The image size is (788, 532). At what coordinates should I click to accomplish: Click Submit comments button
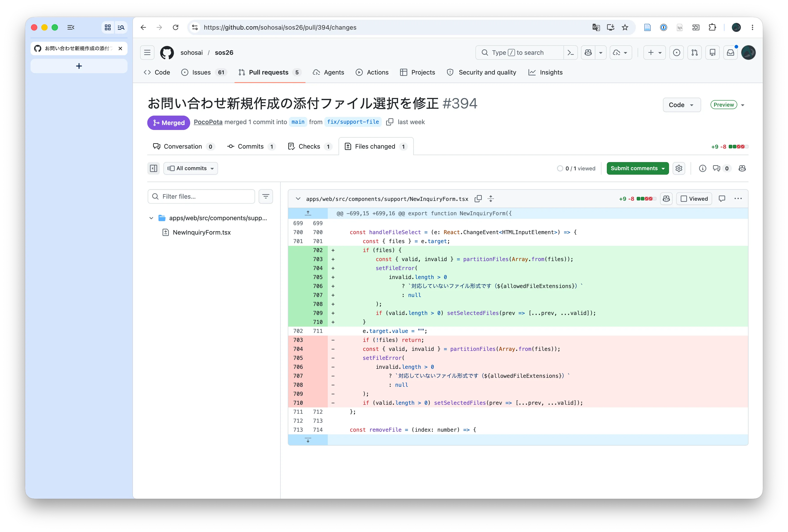[x=637, y=168]
